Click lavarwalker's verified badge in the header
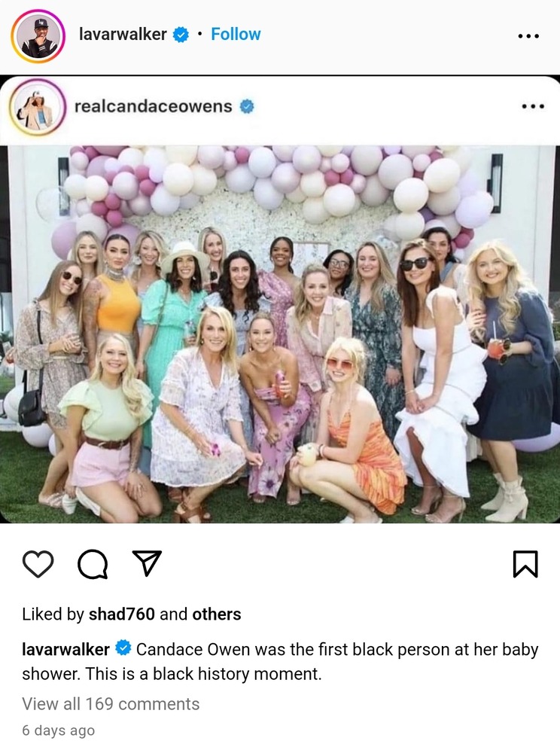The height and width of the screenshot is (753, 560). click(181, 35)
